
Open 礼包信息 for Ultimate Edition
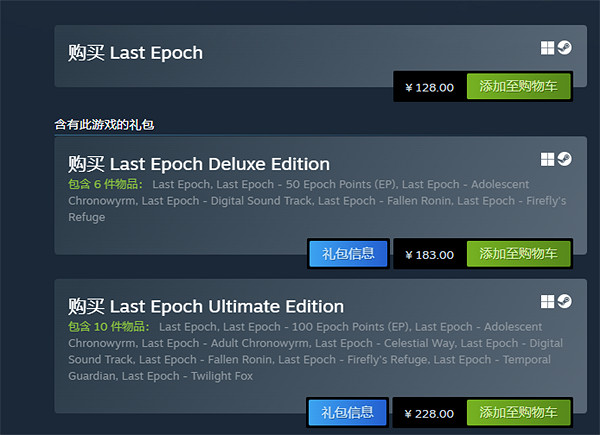click(348, 412)
